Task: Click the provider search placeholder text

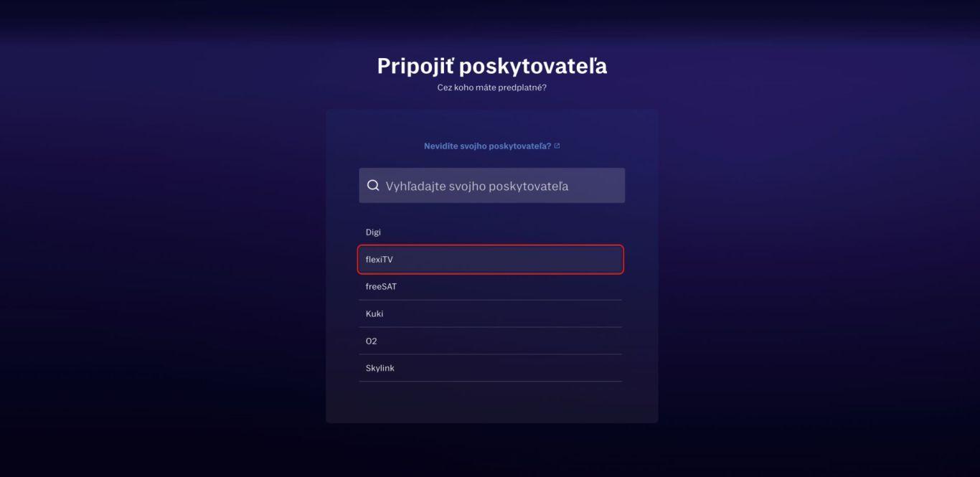Action: point(477,186)
